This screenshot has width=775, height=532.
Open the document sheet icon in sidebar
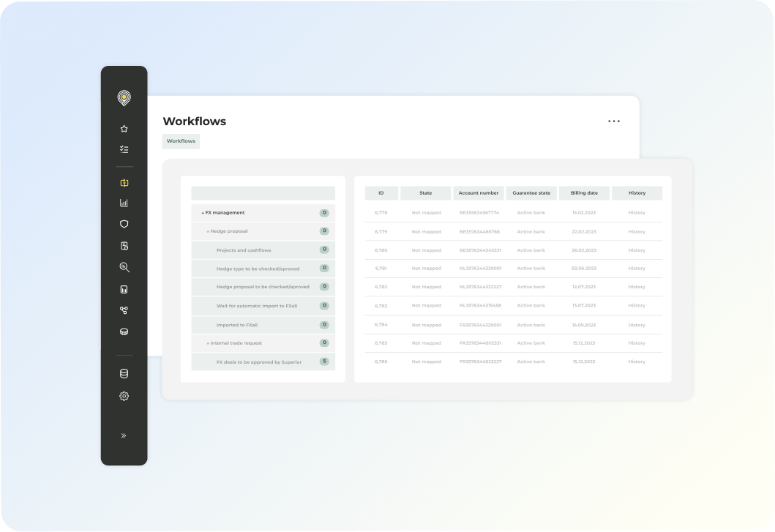(x=124, y=246)
